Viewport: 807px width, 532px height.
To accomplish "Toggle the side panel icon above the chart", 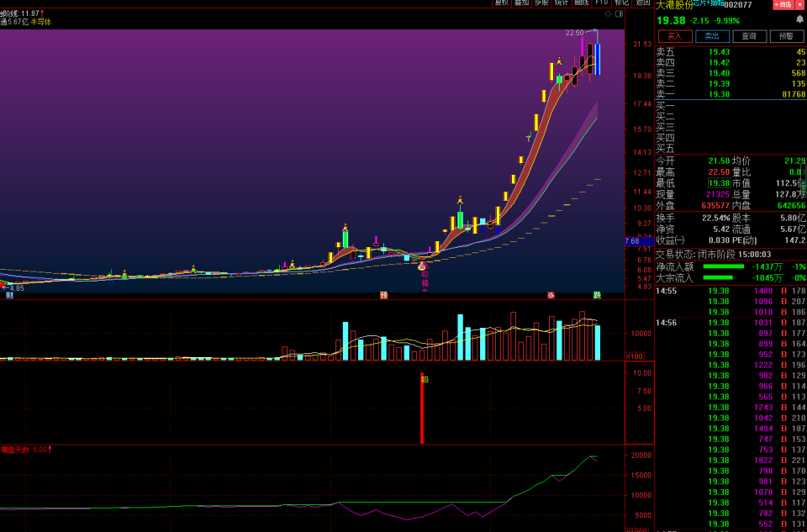I will coord(620,14).
